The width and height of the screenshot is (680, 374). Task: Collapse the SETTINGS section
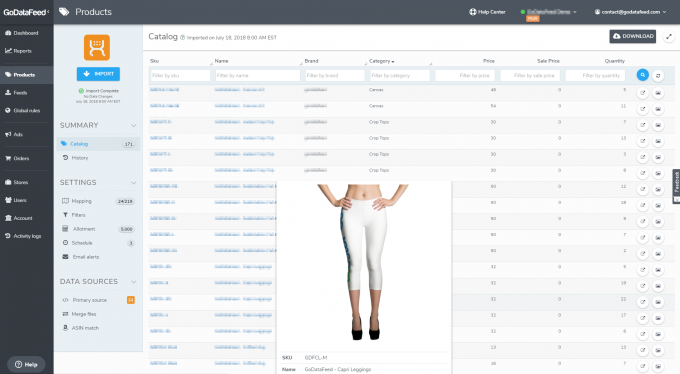(134, 183)
